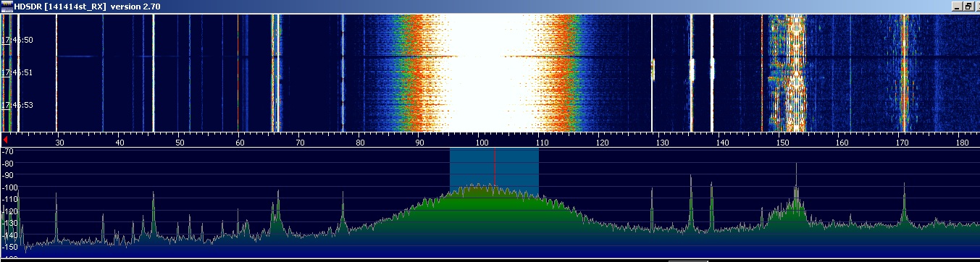Click the 17:46:50 waterfall timestamp
This screenshot has width=980, height=262.
17,41
